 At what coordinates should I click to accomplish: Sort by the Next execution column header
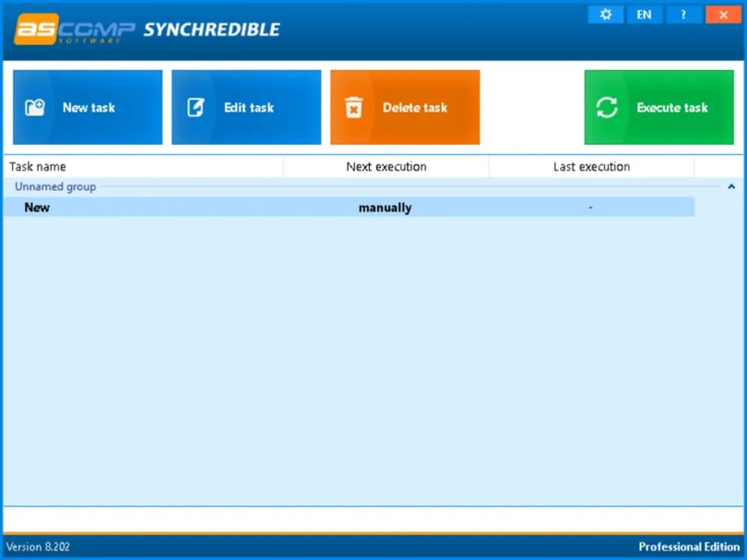click(385, 166)
